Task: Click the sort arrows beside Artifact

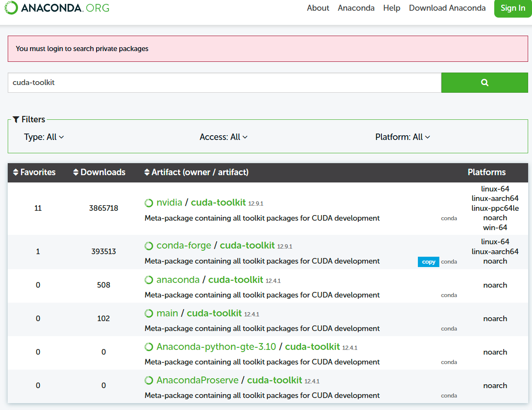Action: tap(147, 172)
